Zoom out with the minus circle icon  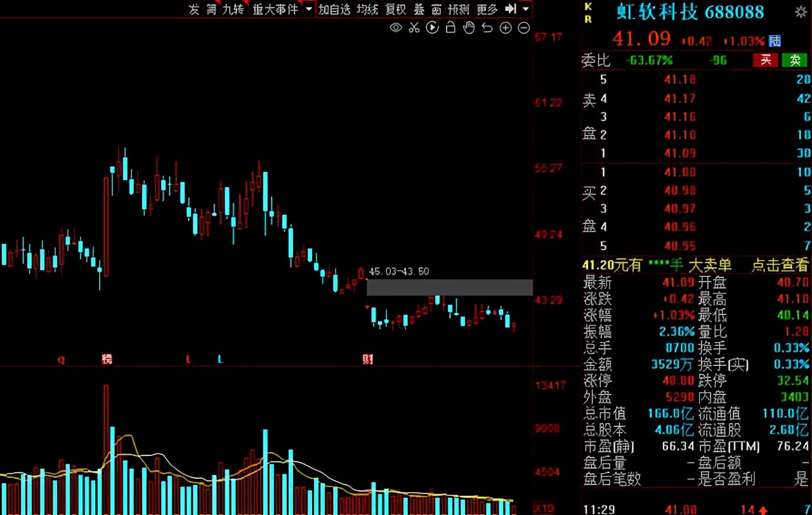coord(524,27)
